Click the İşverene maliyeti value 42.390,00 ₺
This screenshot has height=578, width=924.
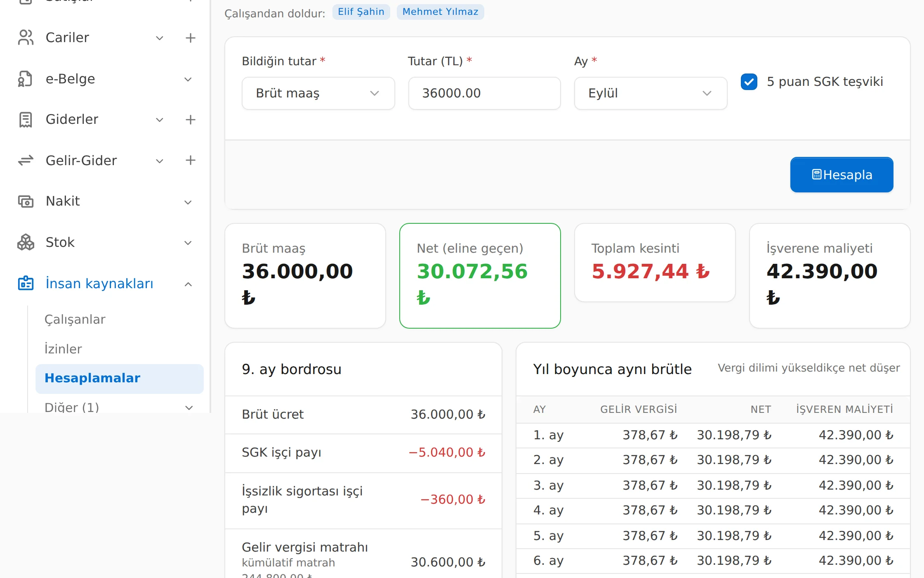[822, 284]
